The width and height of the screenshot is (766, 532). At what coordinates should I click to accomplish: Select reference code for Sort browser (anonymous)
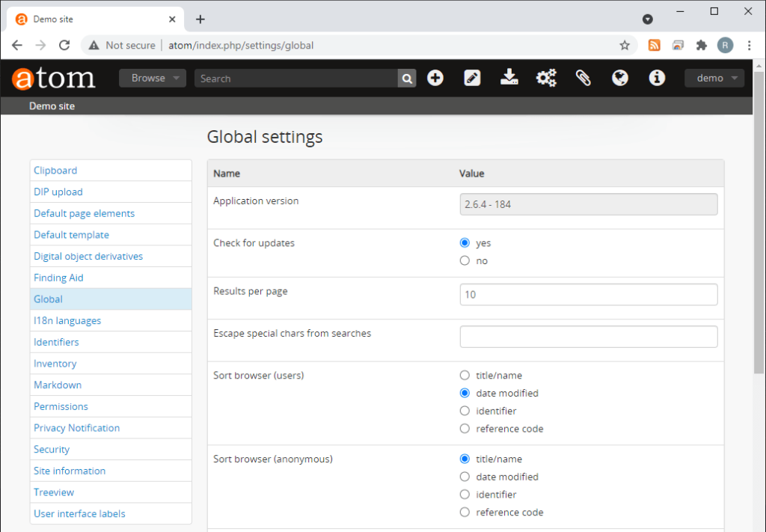pyautogui.click(x=465, y=512)
